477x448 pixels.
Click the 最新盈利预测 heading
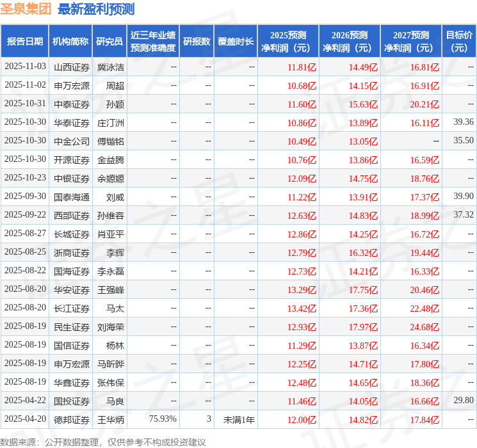tap(96, 9)
